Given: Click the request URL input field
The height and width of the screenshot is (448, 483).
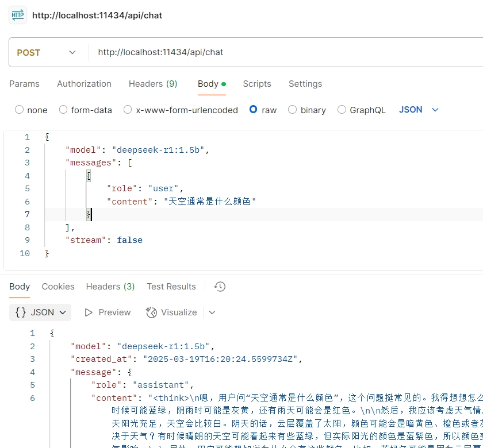Looking at the screenshot, I should pos(282,52).
